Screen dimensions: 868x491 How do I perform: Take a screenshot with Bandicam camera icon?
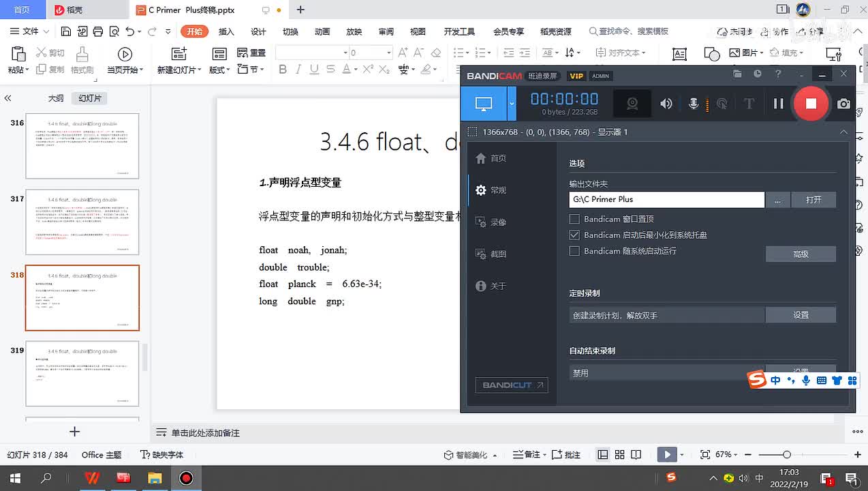(843, 104)
